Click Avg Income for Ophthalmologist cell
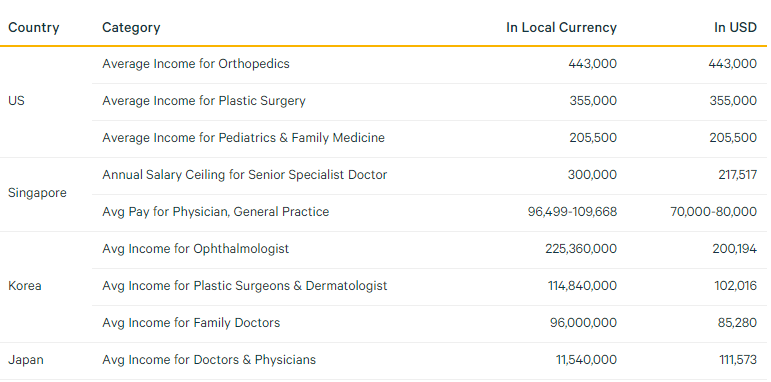771x382 pixels. [195, 249]
